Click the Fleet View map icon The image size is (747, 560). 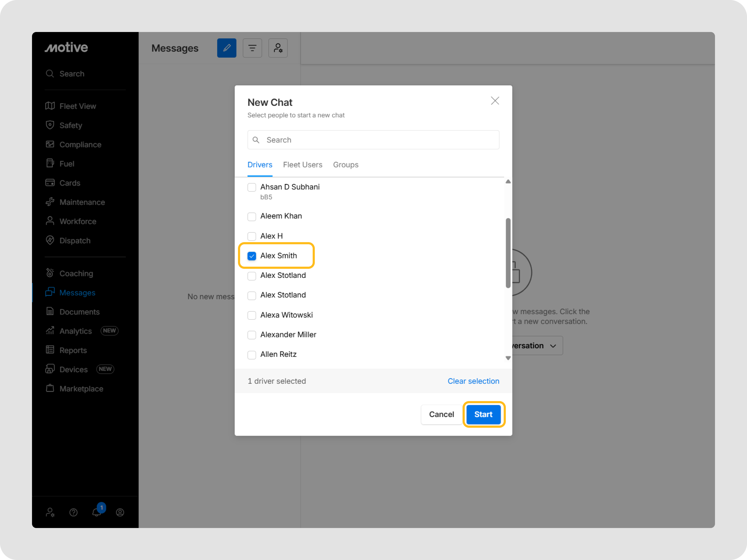[50, 106]
